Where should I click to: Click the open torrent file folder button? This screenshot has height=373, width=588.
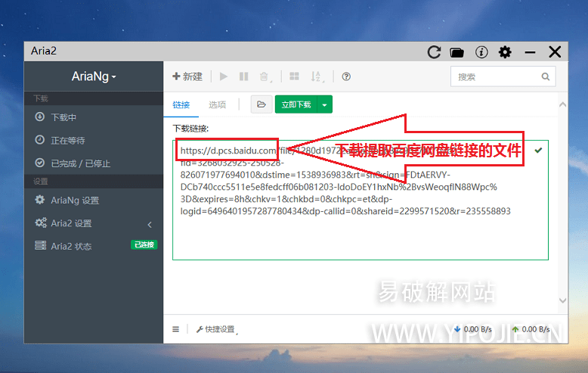pyautogui.click(x=262, y=104)
